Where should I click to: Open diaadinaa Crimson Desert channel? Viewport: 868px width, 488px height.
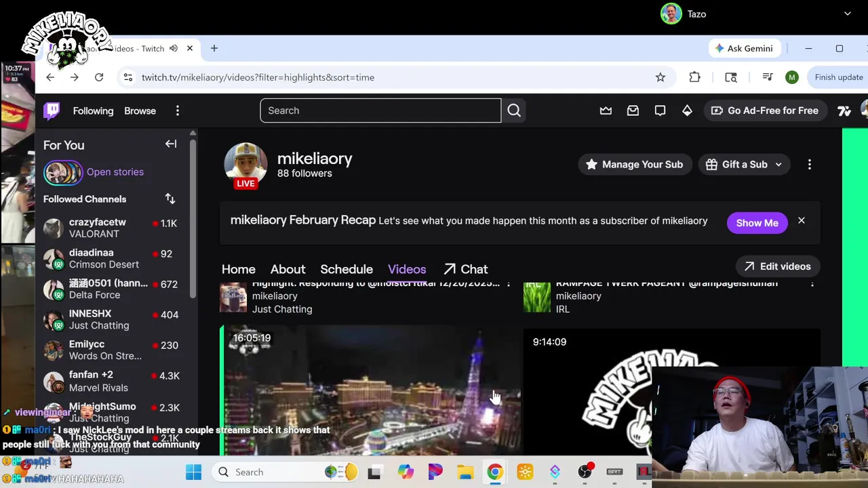(112, 258)
